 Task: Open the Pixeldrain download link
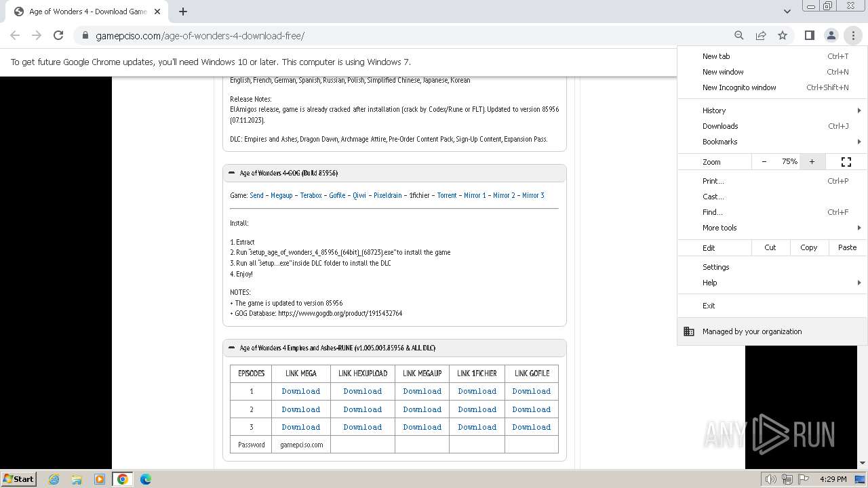[388, 195]
